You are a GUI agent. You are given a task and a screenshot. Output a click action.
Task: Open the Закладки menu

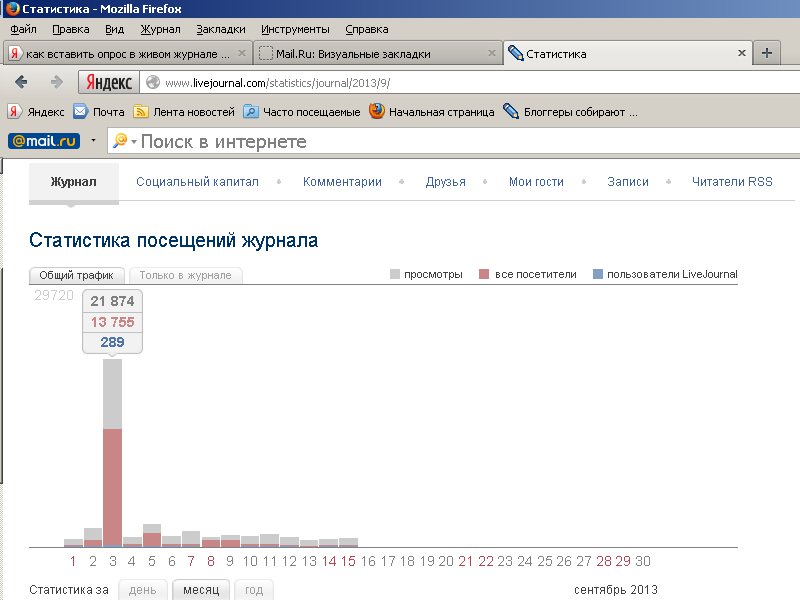point(220,29)
